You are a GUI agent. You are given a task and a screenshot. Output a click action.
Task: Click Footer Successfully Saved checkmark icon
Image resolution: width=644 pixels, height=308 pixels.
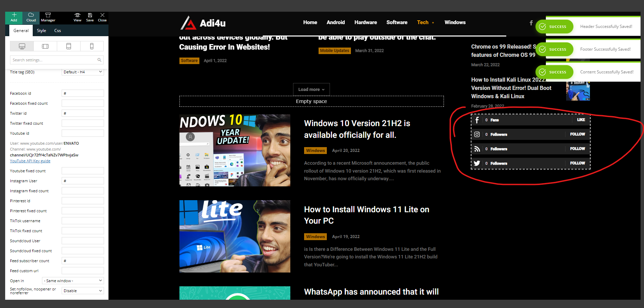542,49
